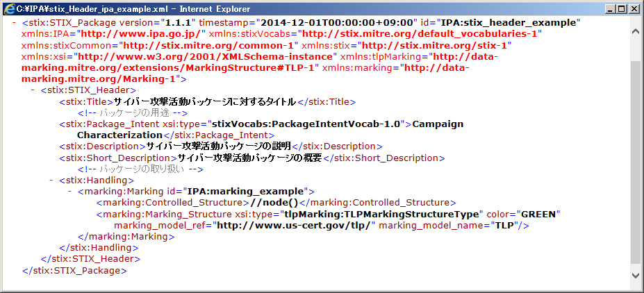Viewport: 644px width, 293px height.
Task: Click the URL http://www.w3.org/2001/XMLSchema-instance
Action: (x=205, y=56)
